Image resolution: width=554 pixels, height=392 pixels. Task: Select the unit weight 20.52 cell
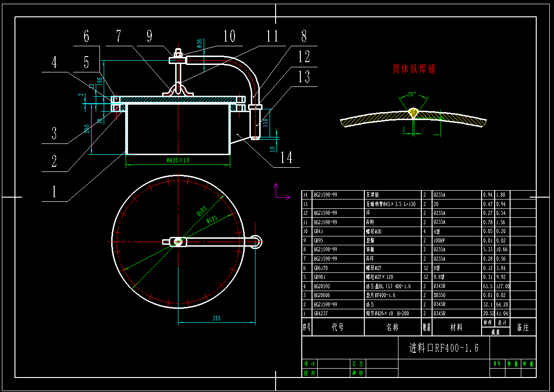(489, 313)
